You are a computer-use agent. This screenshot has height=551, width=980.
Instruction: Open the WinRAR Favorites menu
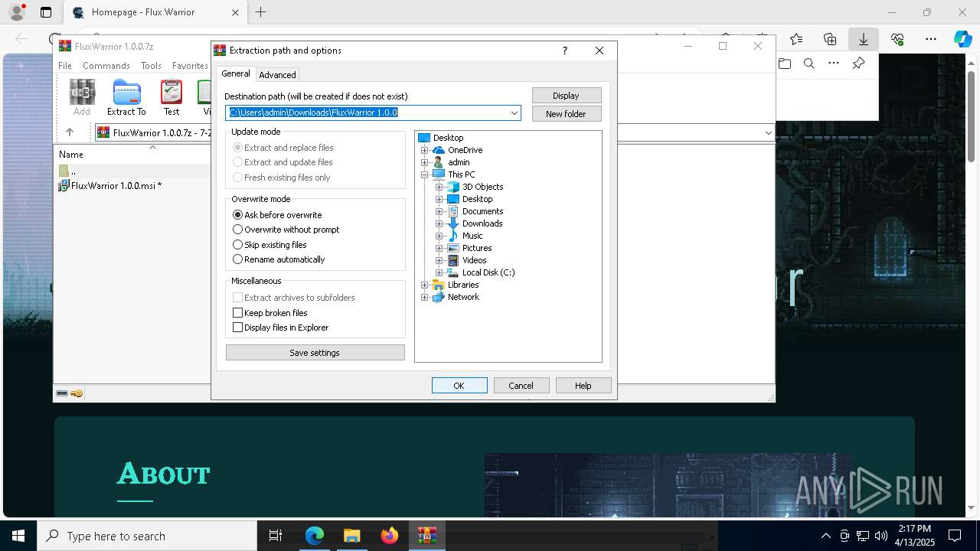(x=190, y=66)
